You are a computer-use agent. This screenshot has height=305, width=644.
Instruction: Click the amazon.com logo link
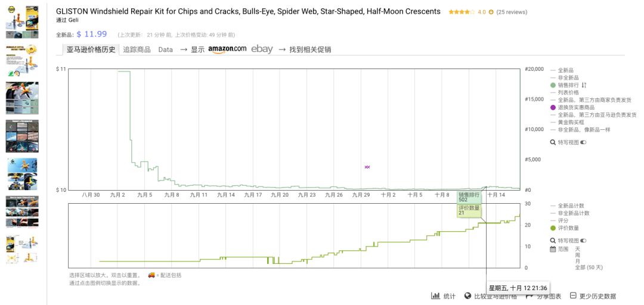[x=227, y=49]
